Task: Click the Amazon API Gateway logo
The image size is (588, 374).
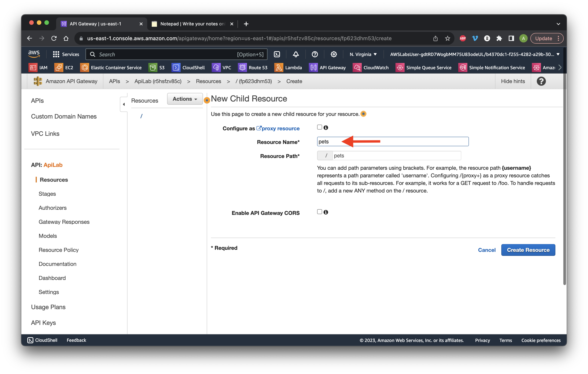Action: click(x=38, y=81)
